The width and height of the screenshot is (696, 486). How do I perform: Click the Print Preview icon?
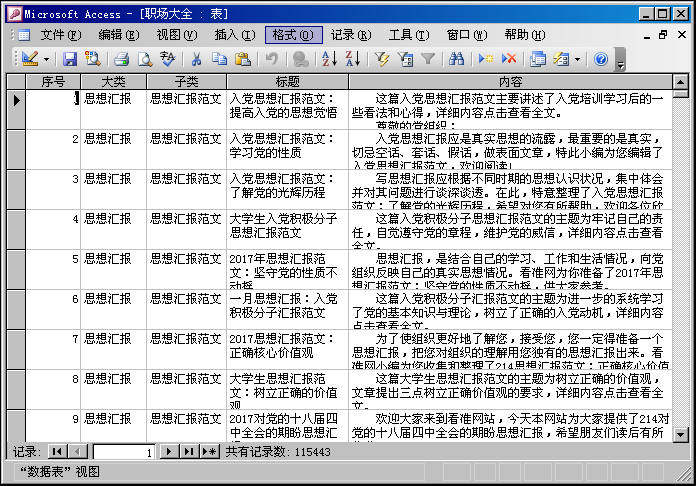[x=145, y=59]
